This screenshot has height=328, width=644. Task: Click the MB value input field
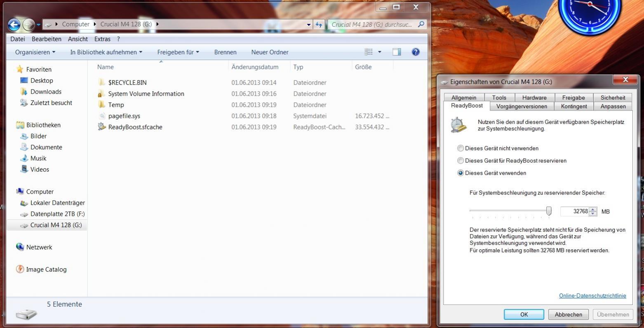(574, 211)
